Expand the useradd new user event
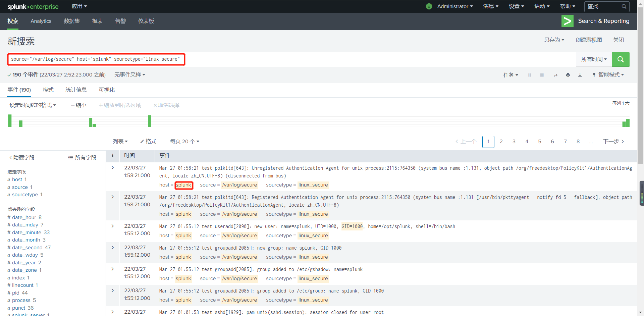Viewport: 644px width, 316px height. click(113, 226)
